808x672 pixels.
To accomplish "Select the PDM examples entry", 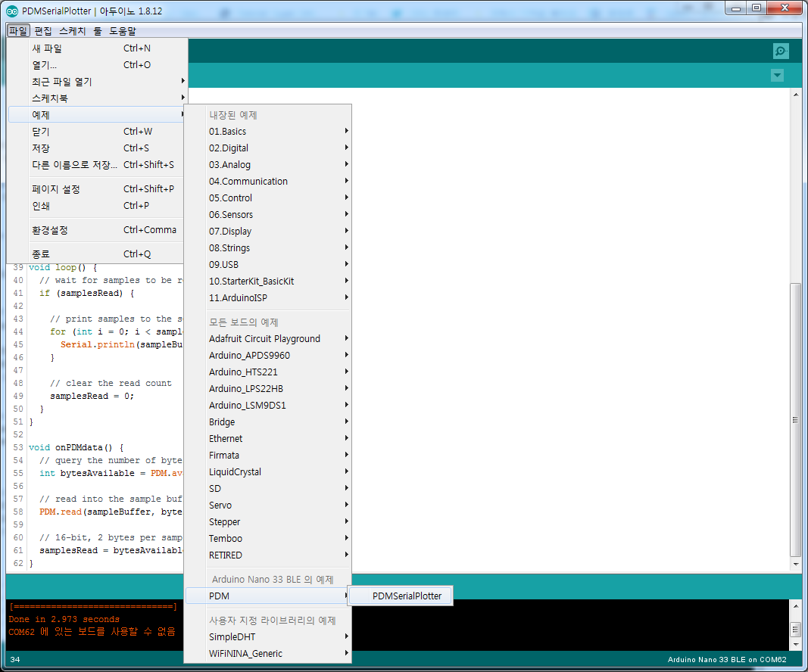I will pyautogui.click(x=268, y=596).
